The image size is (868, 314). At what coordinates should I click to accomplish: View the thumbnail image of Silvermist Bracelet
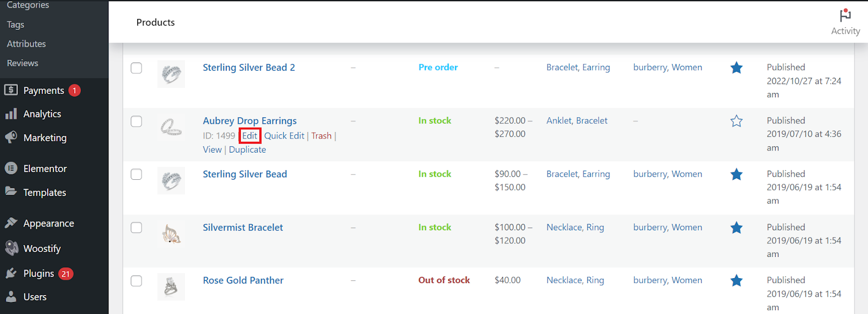171,234
